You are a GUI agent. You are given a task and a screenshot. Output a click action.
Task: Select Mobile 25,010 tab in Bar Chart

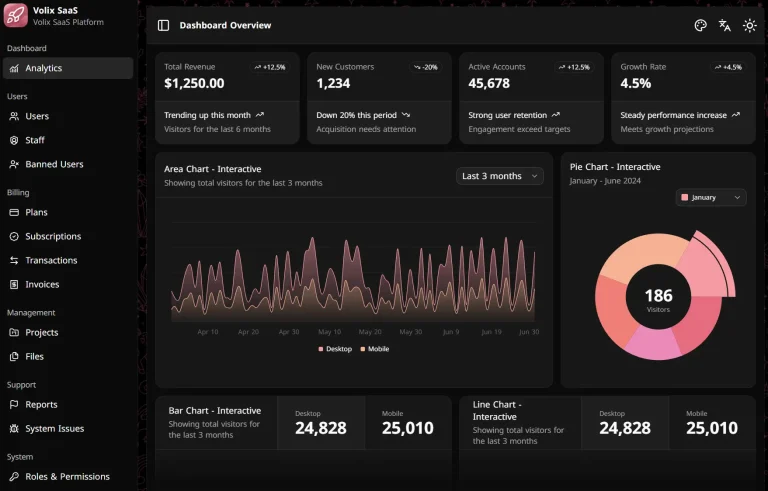coord(408,423)
